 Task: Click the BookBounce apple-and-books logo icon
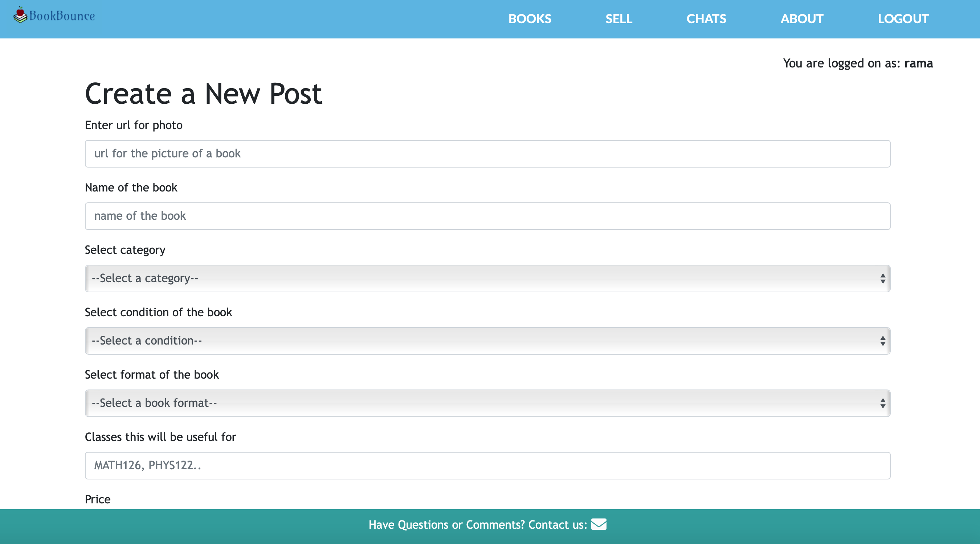[20, 15]
